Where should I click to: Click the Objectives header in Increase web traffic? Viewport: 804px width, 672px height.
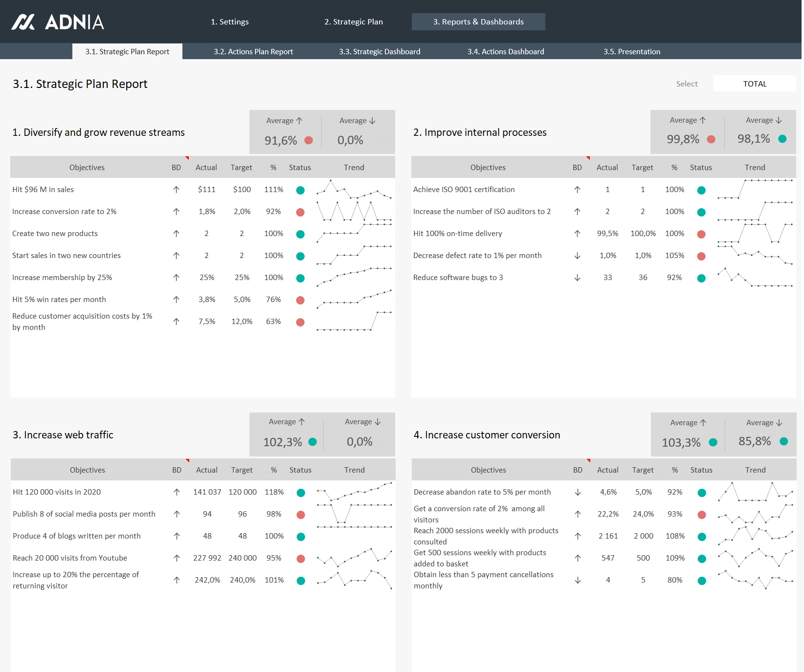click(x=88, y=470)
